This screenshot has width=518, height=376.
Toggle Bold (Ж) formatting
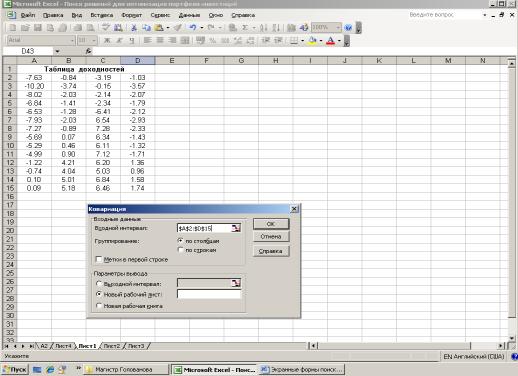[x=107, y=40]
